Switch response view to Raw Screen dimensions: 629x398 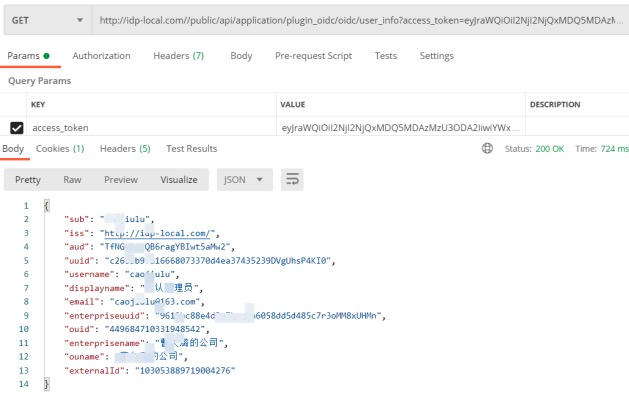click(72, 180)
